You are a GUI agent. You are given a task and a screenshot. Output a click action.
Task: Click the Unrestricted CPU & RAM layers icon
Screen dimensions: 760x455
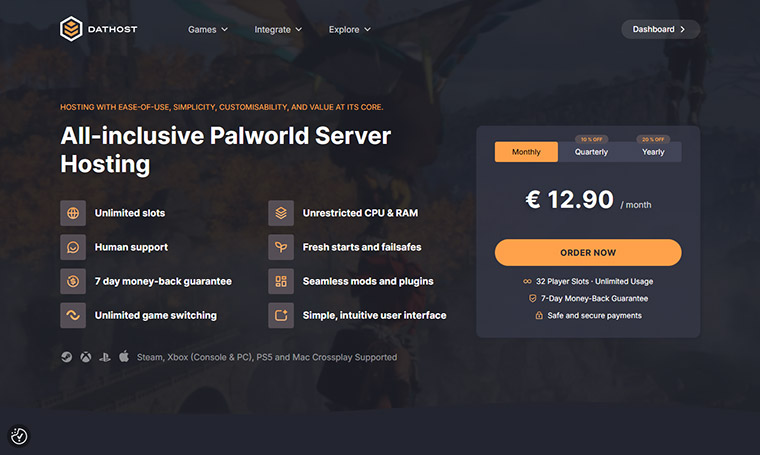(x=281, y=213)
